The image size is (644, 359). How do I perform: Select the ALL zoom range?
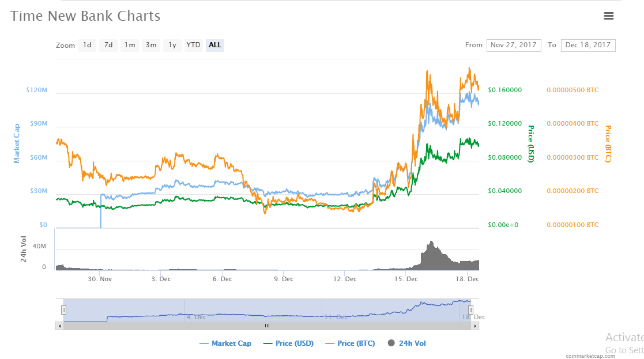[x=215, y=45]
